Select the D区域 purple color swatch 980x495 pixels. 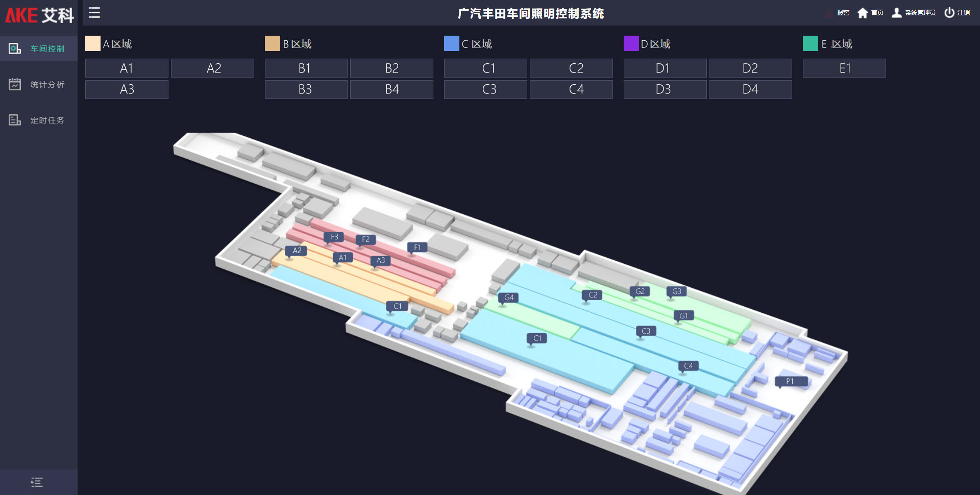point(631,43)
